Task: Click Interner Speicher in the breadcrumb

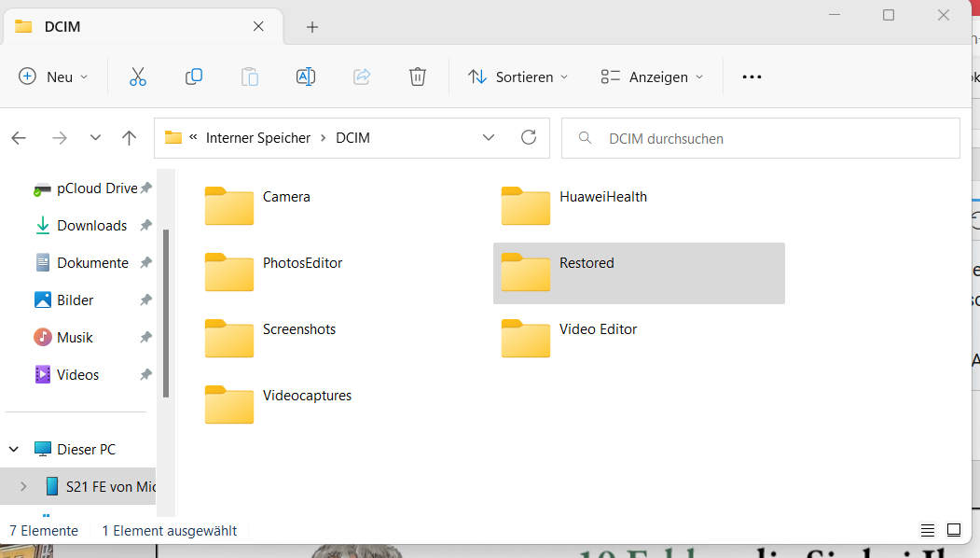Action: point(258,138)
